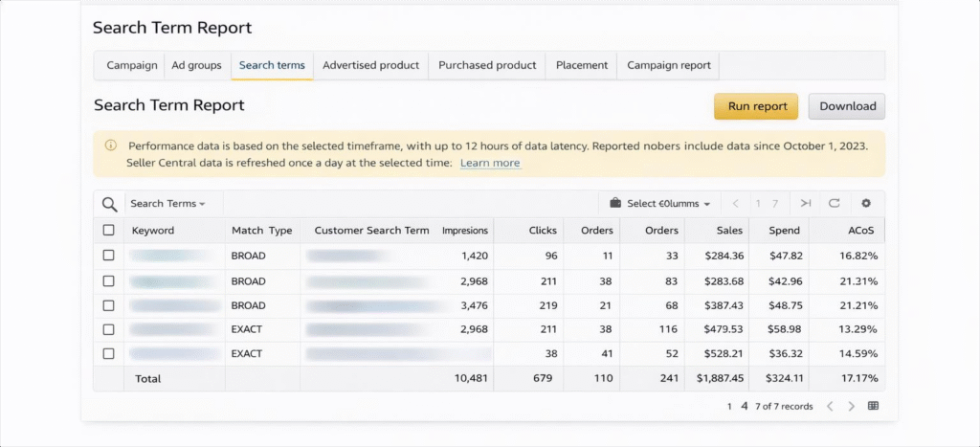The width and height of the screenshot is (980, 447).
Task: Check the first BROAD row checkbox
Action: (x=108, y=256)
